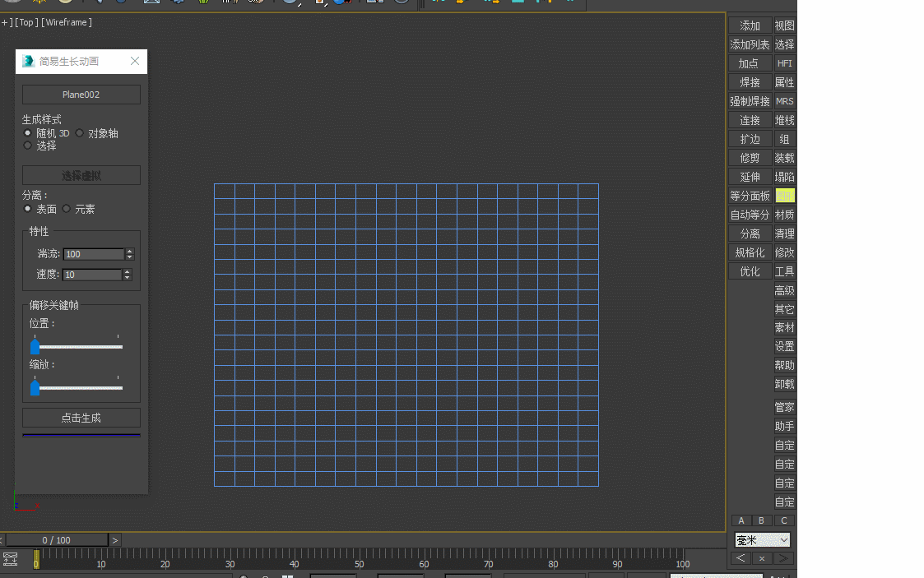Click the 等分面板 button
Viewport: 924px width, 578px height.
[x=750, y=196]
